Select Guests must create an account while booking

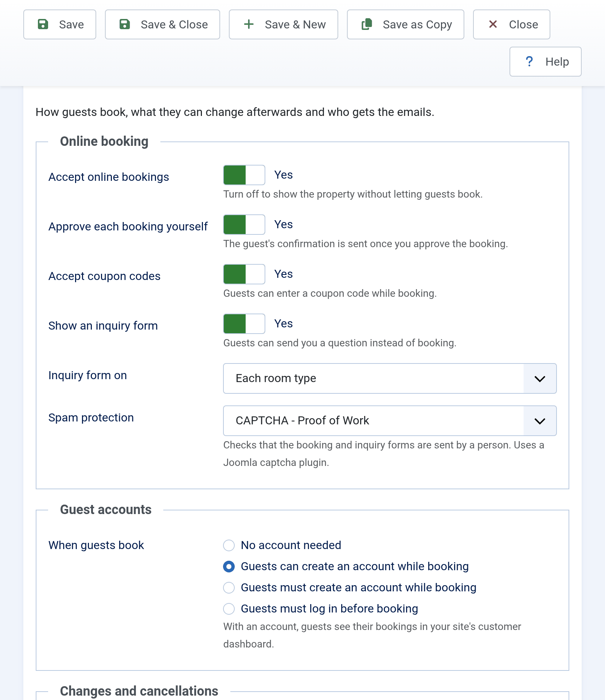[229, 588]
